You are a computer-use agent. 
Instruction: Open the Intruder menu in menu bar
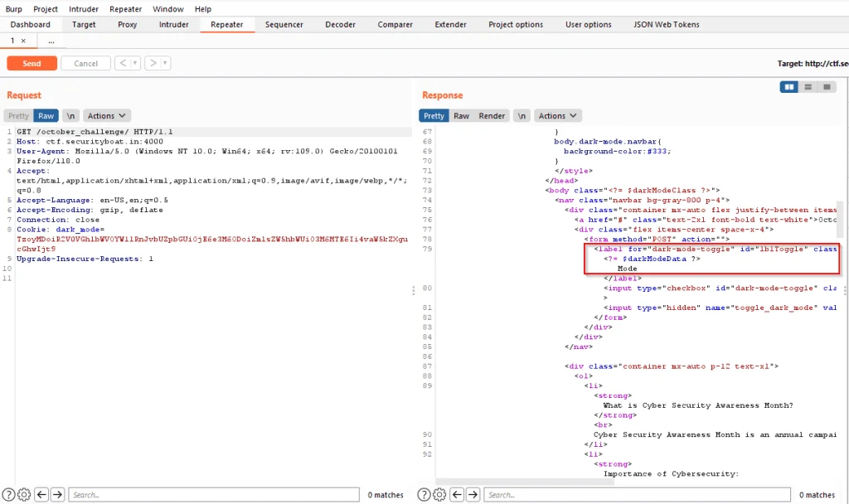click(x=84, y=9)
